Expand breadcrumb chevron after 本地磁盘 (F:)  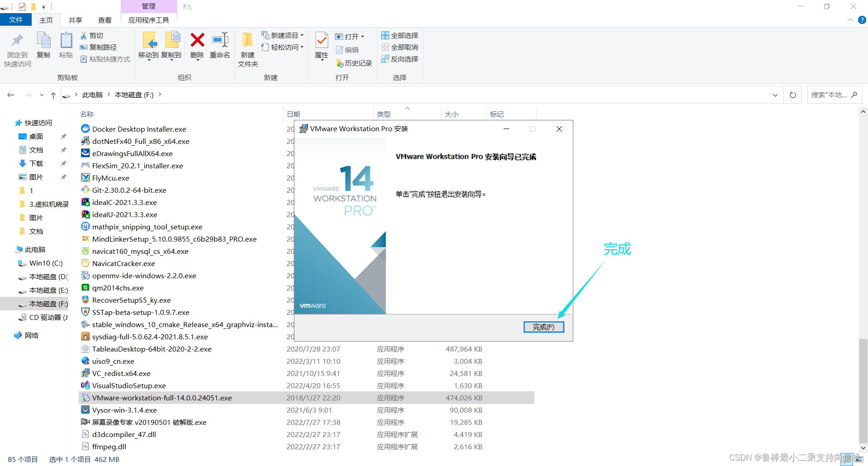click(x=160, y=95)
